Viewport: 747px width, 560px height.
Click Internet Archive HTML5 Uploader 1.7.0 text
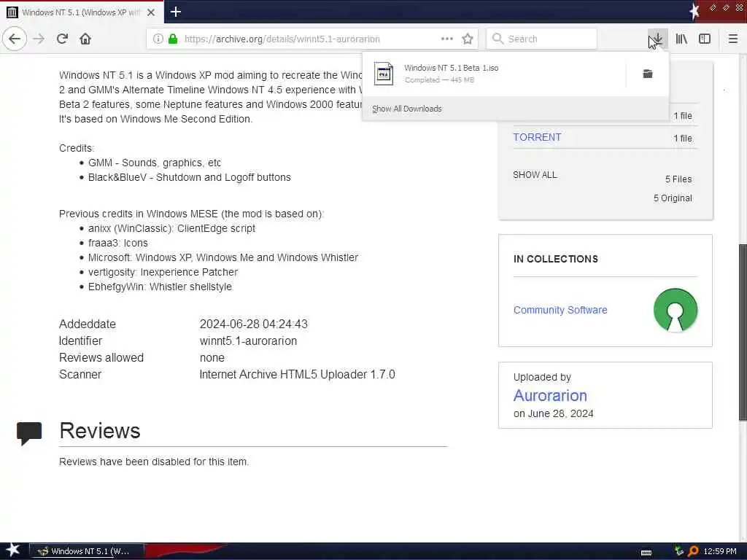298,374
